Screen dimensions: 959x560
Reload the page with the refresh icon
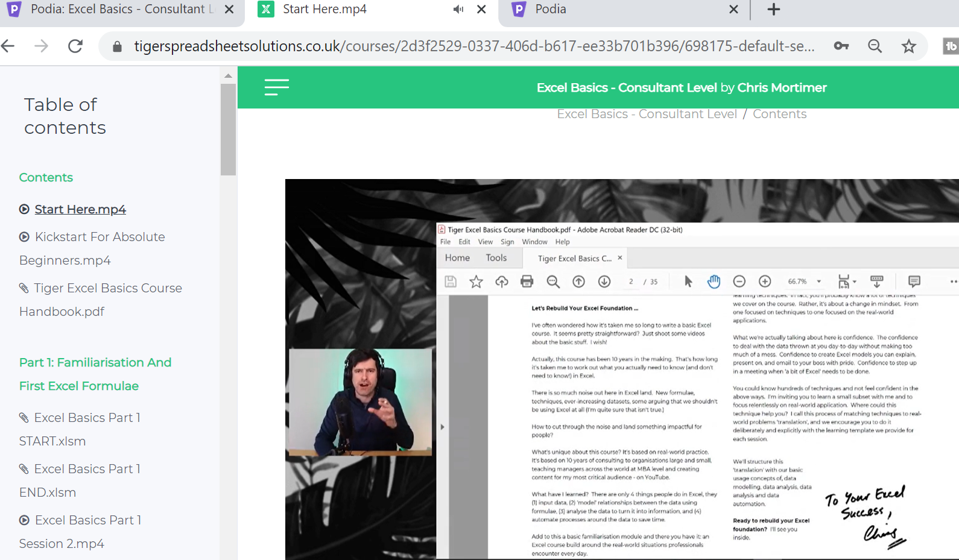coord(75,46)
